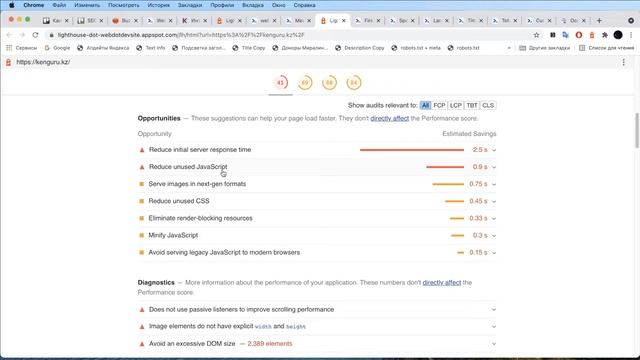This screenshot has width=640, height=360.
Task: Filter audits by LCP
Action: [456, 105]
